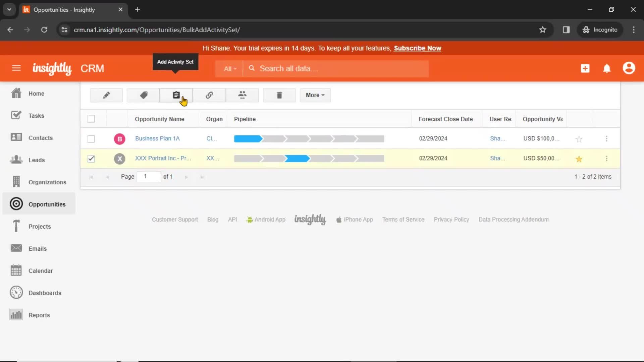This screenshot has height=362, width=644.
Task: Uncheck the XXX Portrait Inc. row checkbox
Action: click(91, 159)
